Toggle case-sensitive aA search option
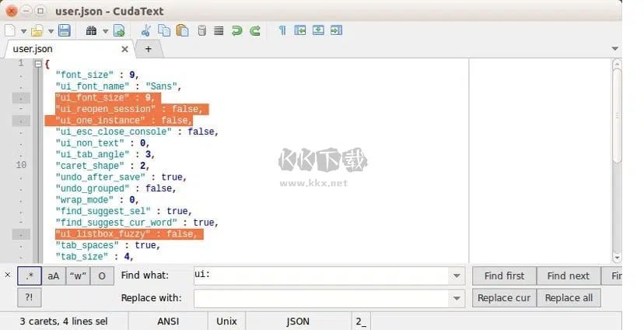Screen dimensions: 644x330 coord(53,276)
